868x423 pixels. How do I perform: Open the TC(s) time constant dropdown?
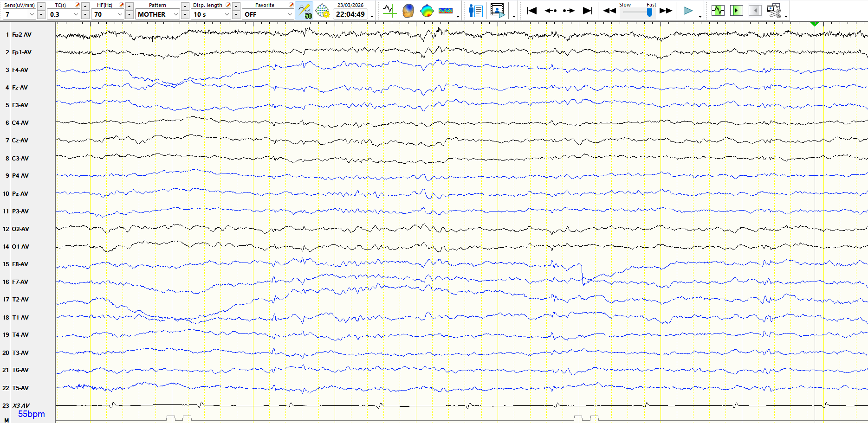pos(64,14)
